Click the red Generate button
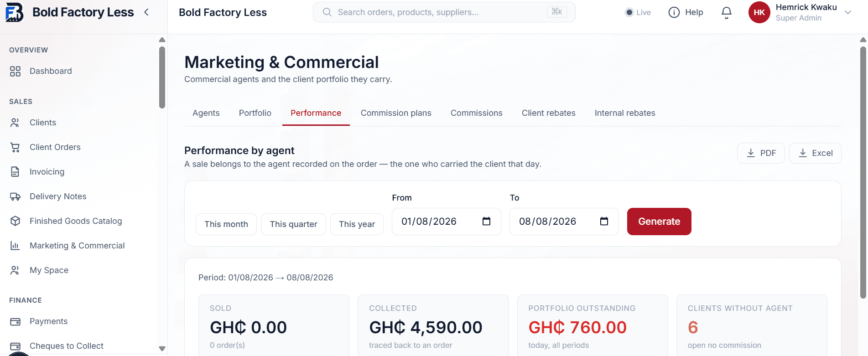868x356 pixels. (x=659, y=222)
